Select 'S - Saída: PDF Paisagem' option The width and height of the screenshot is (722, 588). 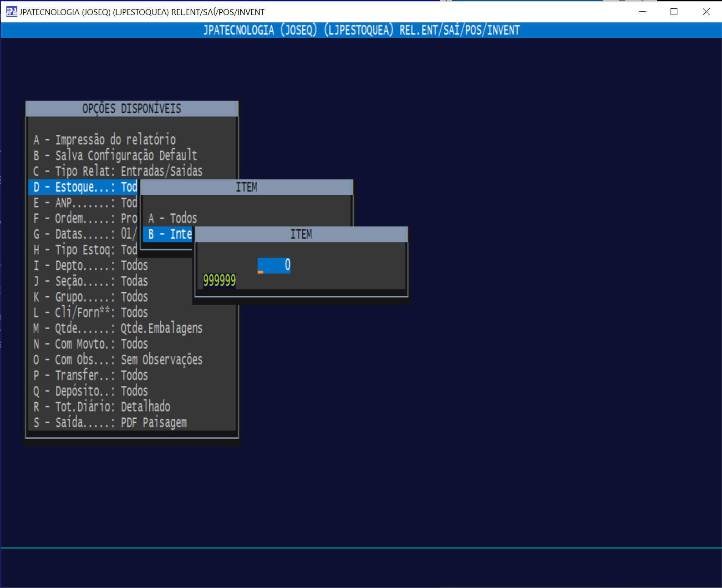[x=110, y=422]
